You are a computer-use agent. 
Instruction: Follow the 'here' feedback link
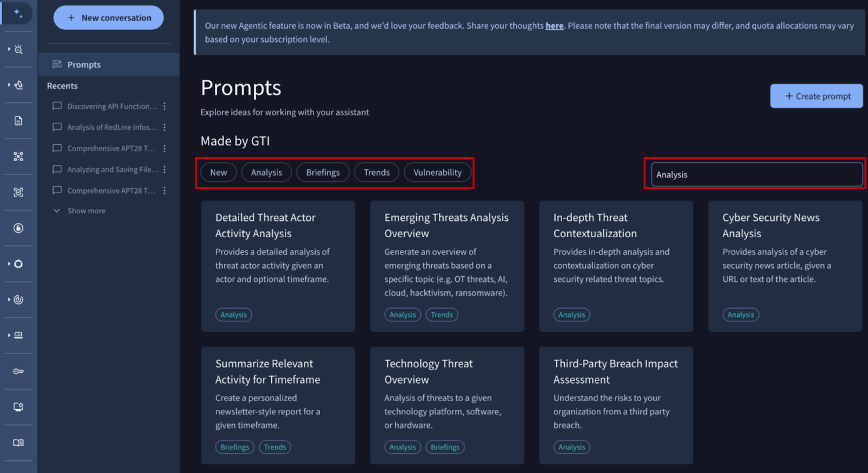(x=554, y=26)
